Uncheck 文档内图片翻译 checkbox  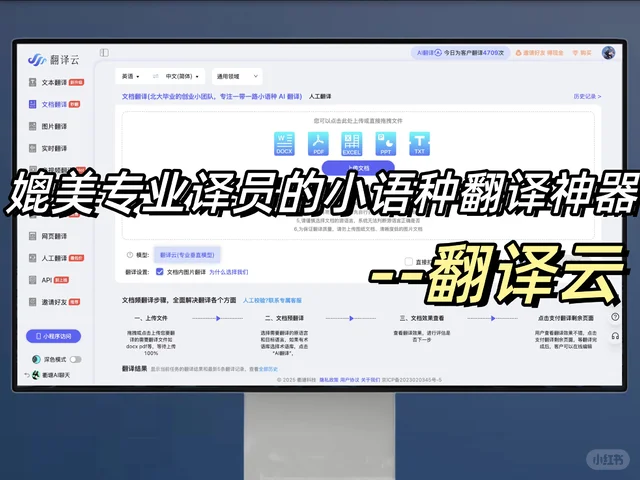[160, 271]
